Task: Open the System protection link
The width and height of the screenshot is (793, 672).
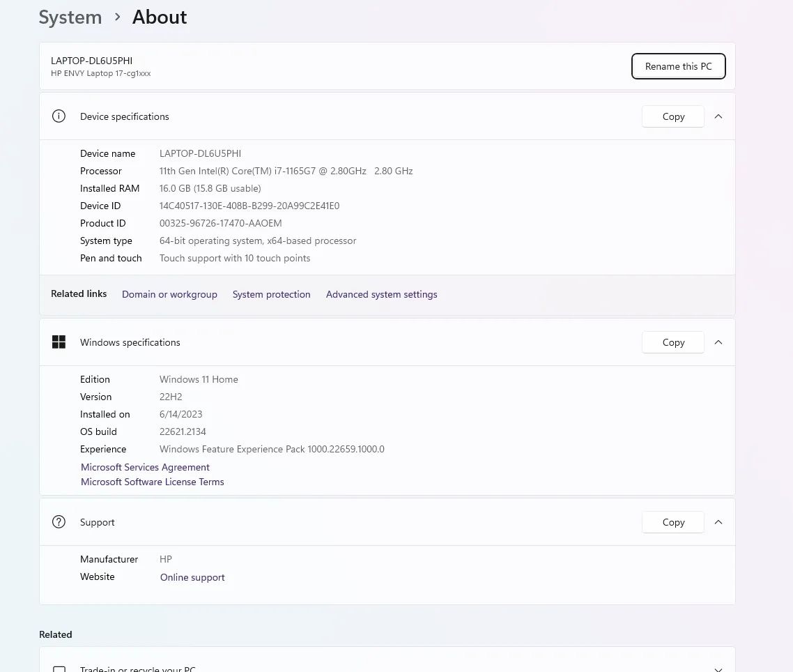Action: tap(272, 294)
